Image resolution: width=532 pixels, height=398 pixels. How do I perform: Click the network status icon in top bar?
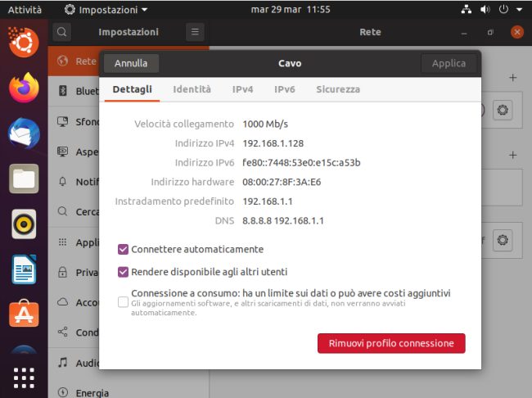coord(467,9)
